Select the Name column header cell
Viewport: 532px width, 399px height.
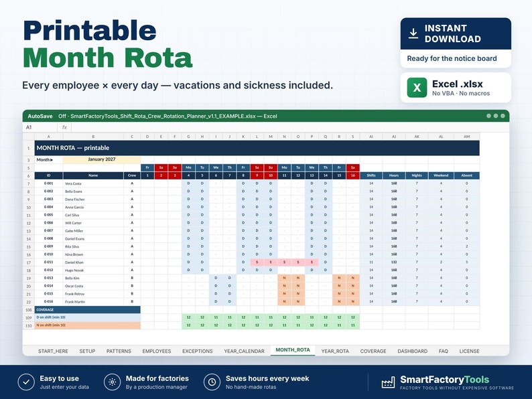[93, 175]
